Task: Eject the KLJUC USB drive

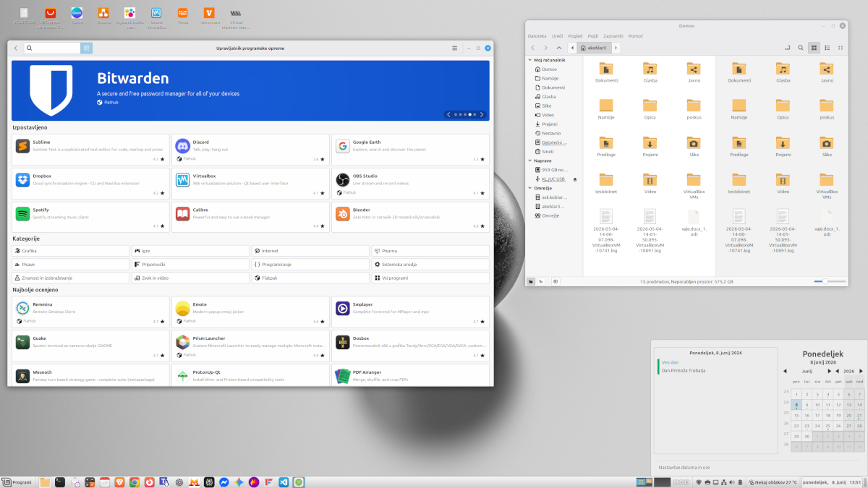Action: (x=575, y=179)
